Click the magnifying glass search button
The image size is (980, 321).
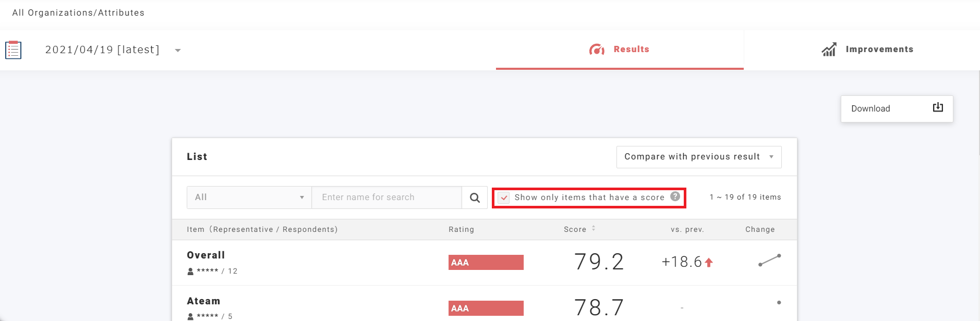(x=475, y=197)
